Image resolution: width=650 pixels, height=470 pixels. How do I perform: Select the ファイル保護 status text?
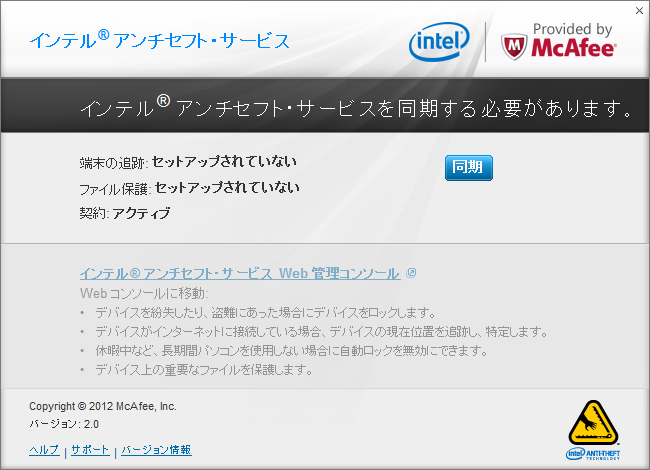point(189,188)
